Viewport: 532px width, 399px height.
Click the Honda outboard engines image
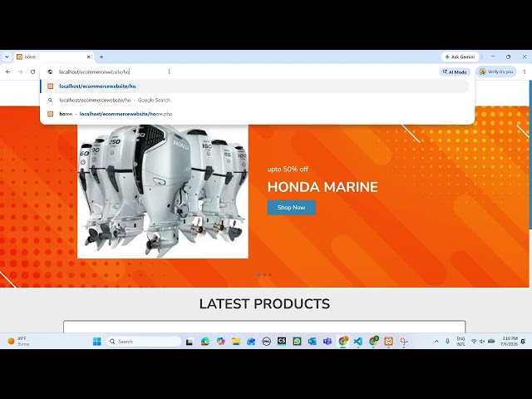tap(163, 191)
